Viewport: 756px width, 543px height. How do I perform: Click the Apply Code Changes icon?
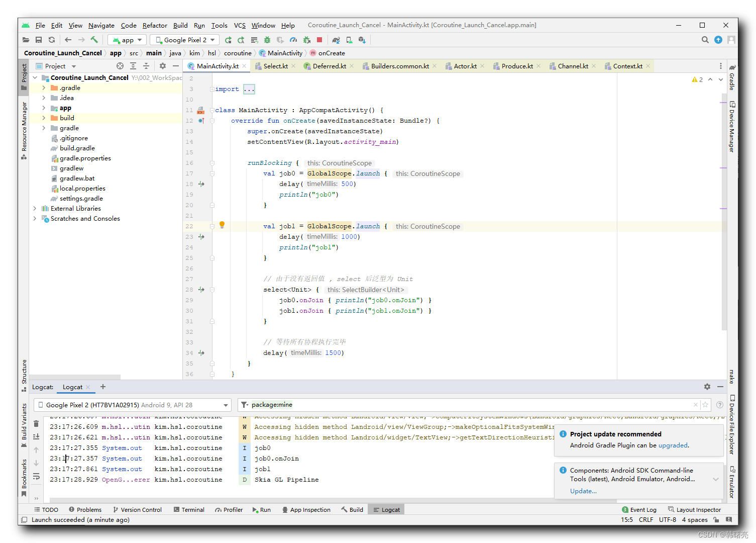pyautogui.click(x=254, y=40)
